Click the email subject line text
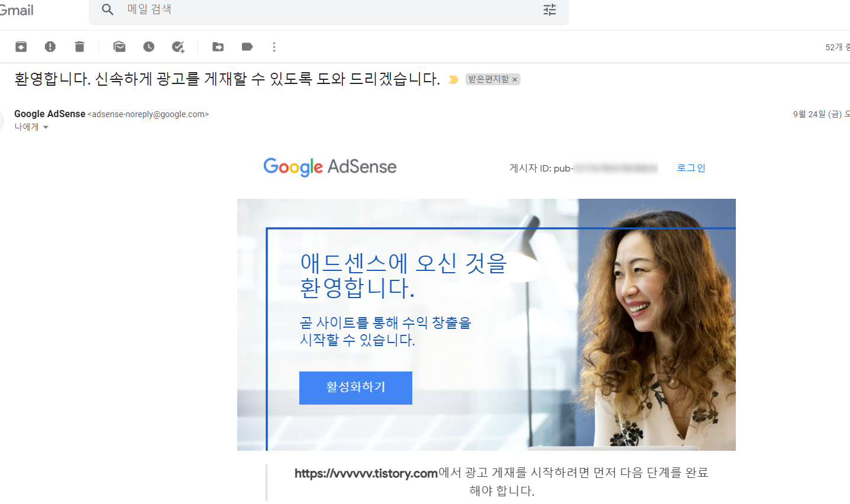This screenshot has height=504, width=850. click(x=227, y=79)
